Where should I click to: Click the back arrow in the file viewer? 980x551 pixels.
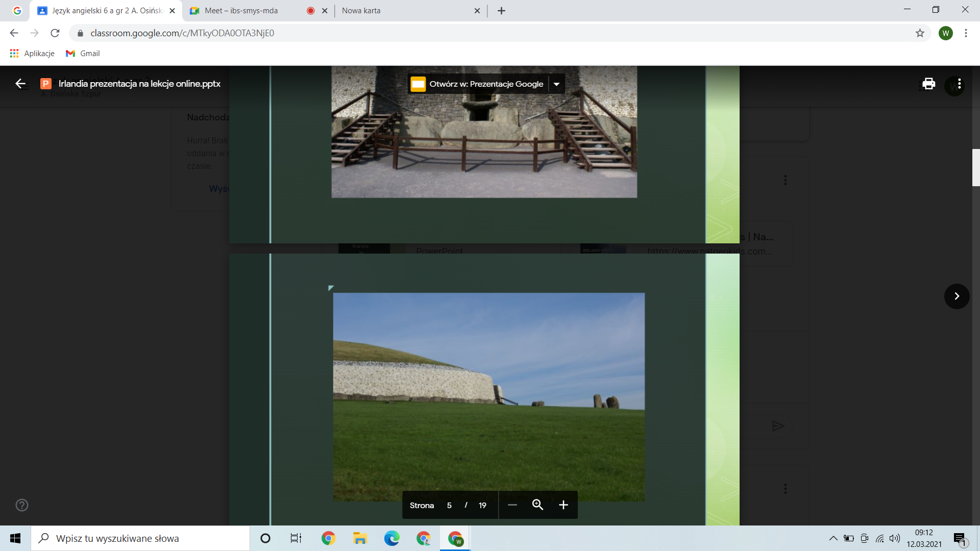pos(20,84)
